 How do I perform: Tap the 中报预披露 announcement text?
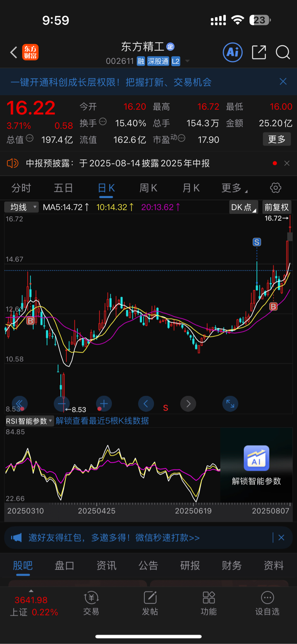point(118,163)
